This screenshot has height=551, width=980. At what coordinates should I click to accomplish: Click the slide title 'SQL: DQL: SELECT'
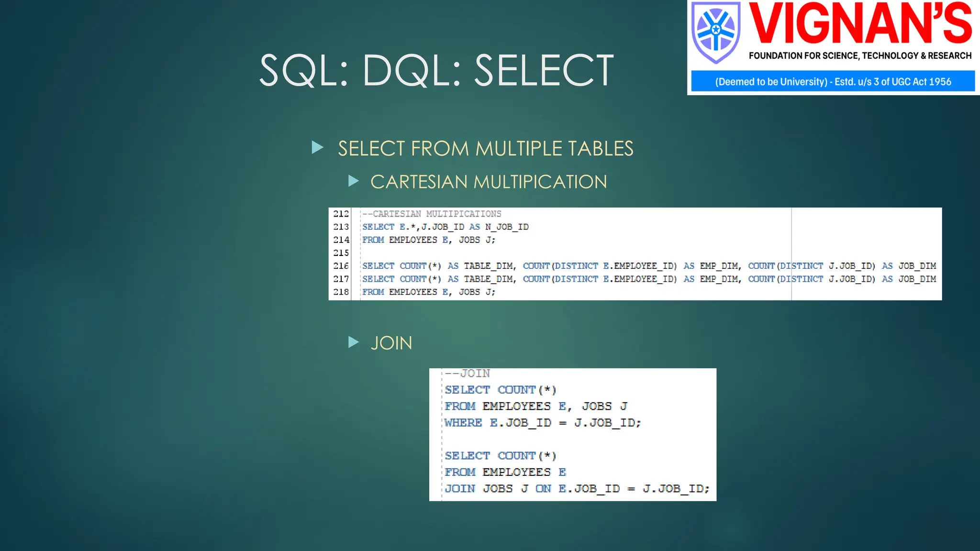[x=436, y=70]
